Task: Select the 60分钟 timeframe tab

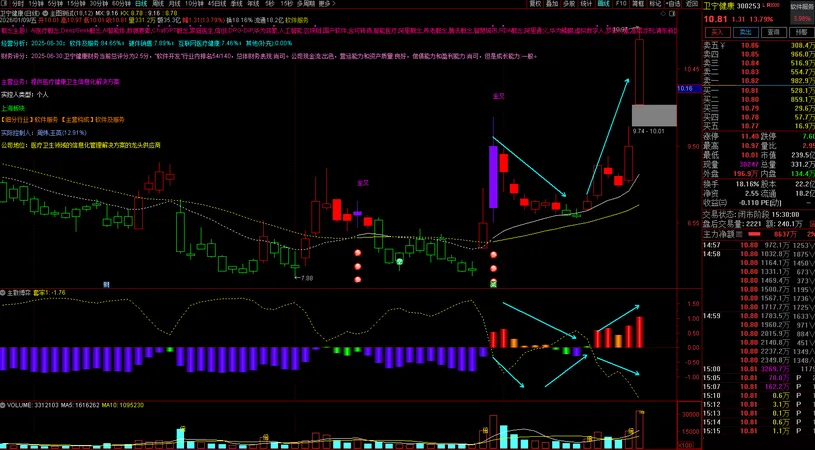Action: click(124, 4)
